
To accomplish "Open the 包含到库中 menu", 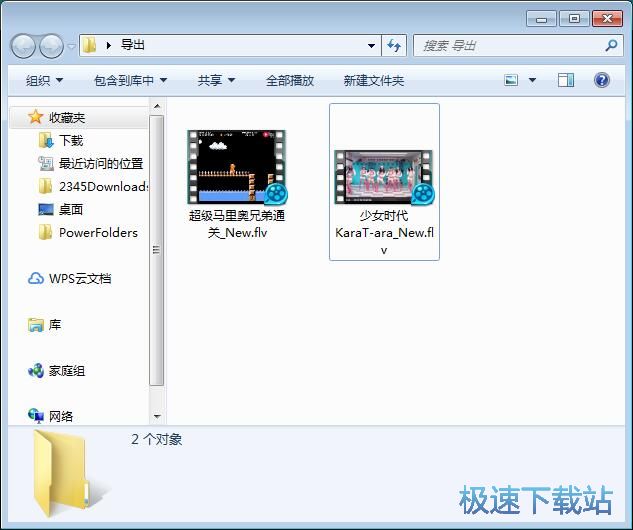I will pos(130,81).
